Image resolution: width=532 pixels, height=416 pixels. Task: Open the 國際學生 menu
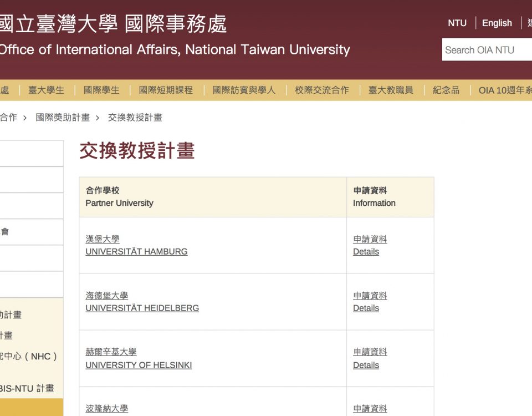click(x=101, y=90)
